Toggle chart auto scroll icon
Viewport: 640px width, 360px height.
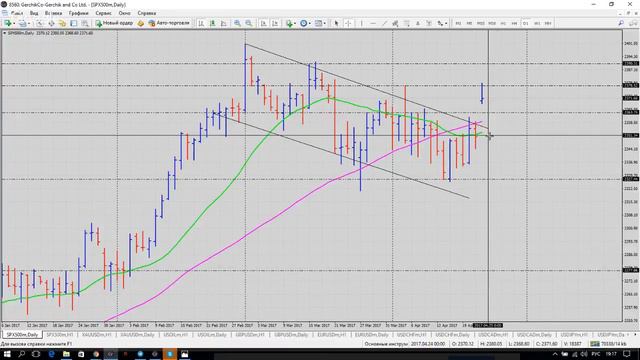click(264, 23)
